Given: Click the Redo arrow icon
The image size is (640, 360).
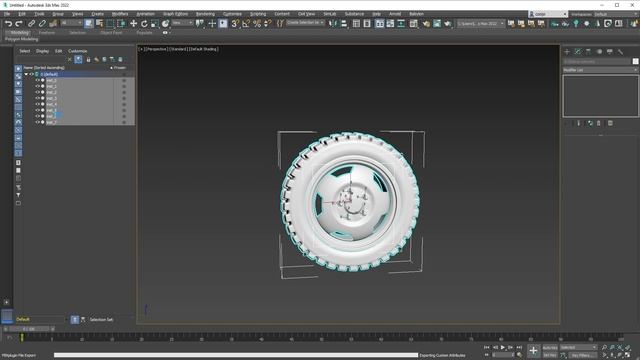Looking at the screenshot, I should 18,24.
